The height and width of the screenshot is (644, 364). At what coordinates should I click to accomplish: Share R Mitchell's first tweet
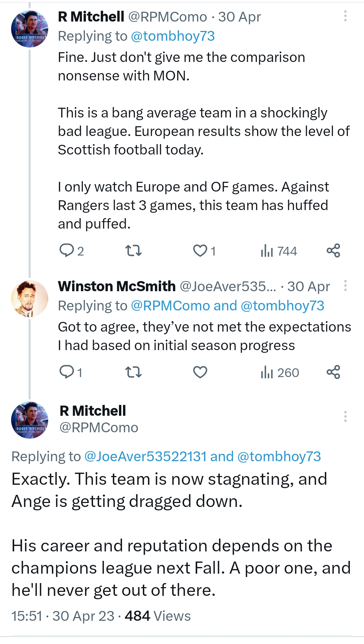click(333, 251)
